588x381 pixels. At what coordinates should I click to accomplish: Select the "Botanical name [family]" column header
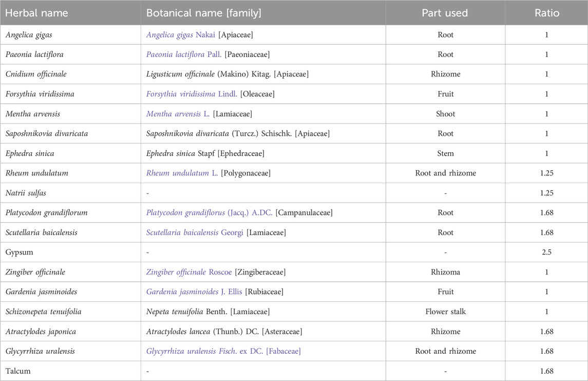click(x=203, y=13)
